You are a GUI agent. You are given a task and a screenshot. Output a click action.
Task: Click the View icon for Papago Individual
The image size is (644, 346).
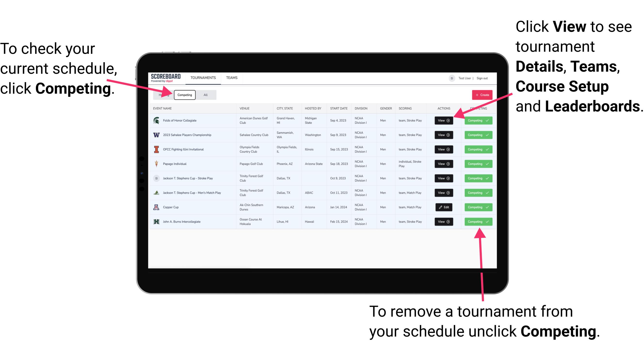(x=443, y=164)
